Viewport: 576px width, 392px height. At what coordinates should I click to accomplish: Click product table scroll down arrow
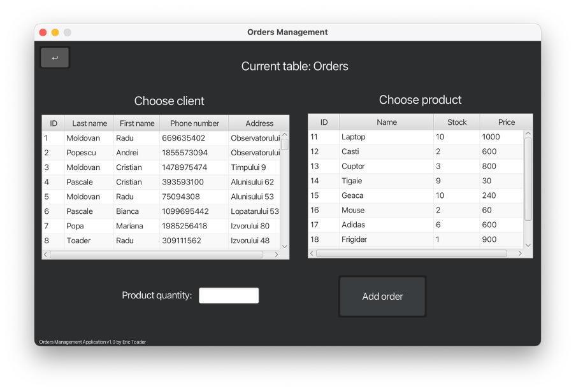(528, 245)
